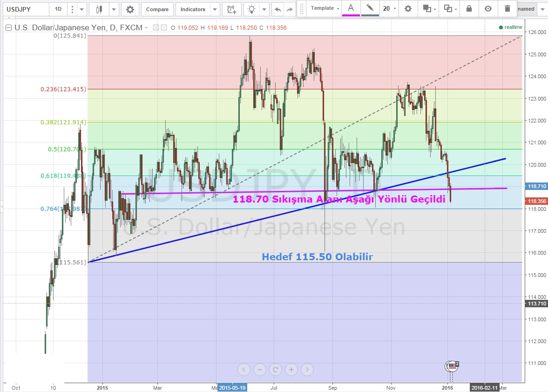
Task: Toggle lock on the selected drawing
Action: (469, 8)
